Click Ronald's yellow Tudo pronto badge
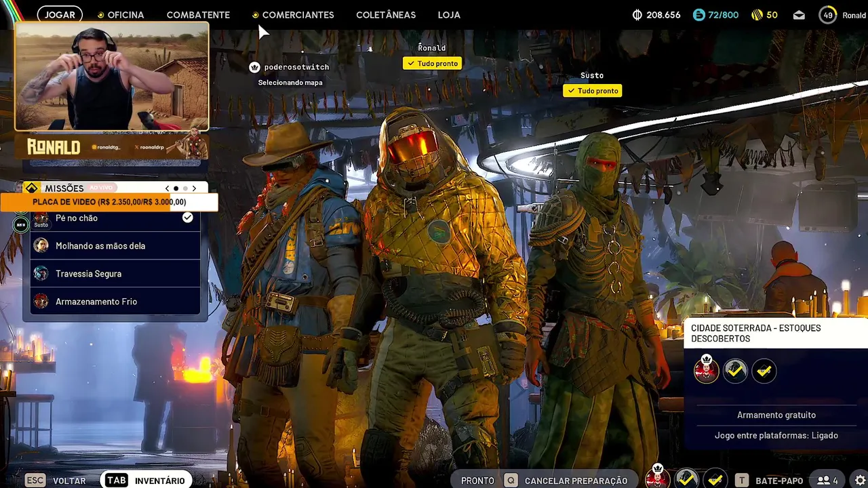Screen dimensions: 868x488 [x=432, y=63]
